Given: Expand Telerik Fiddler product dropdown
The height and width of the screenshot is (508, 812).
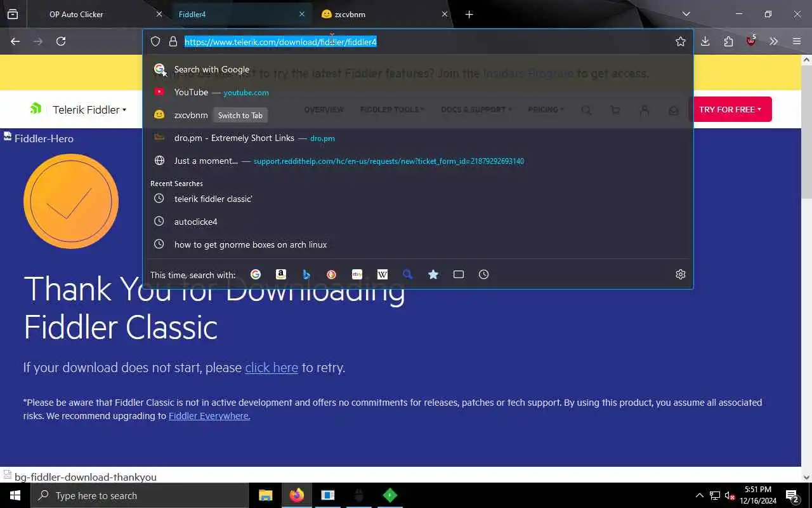Looking at the screenshot, I should [x=89, y=110].
